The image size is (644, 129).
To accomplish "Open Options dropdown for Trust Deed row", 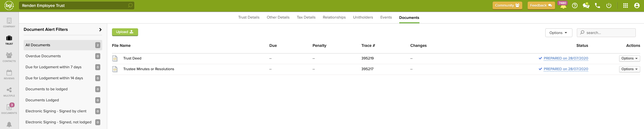I will click(x=629, y=59).
